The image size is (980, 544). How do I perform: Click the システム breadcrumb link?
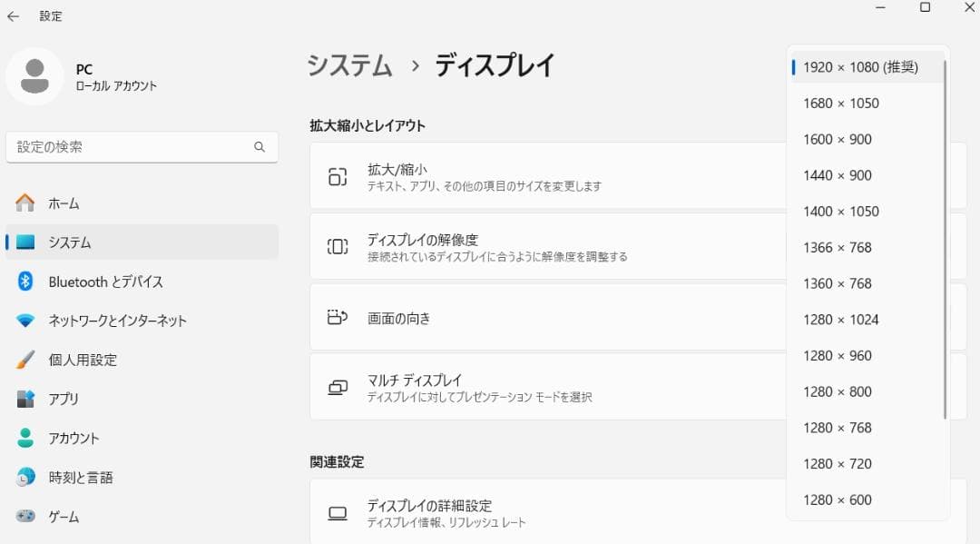pos(349,64)
